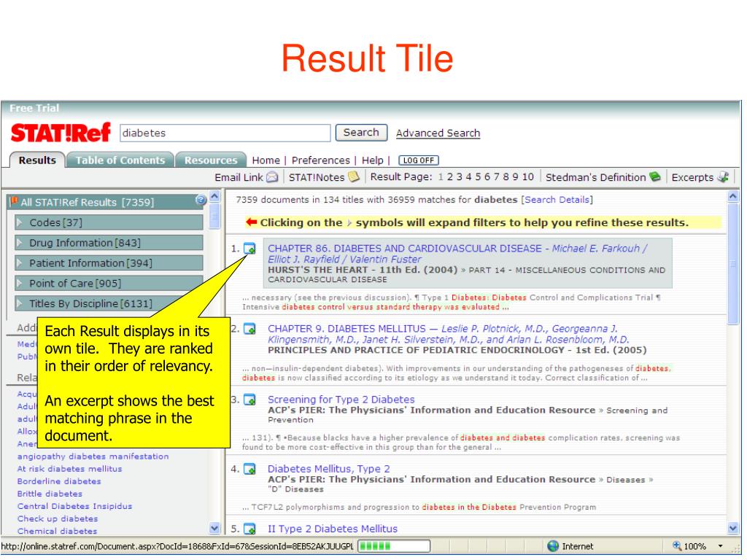Screen dimensions: 747x560
Task: Open At risk diabetes mellitus term
Action: (x=69, y=469)
